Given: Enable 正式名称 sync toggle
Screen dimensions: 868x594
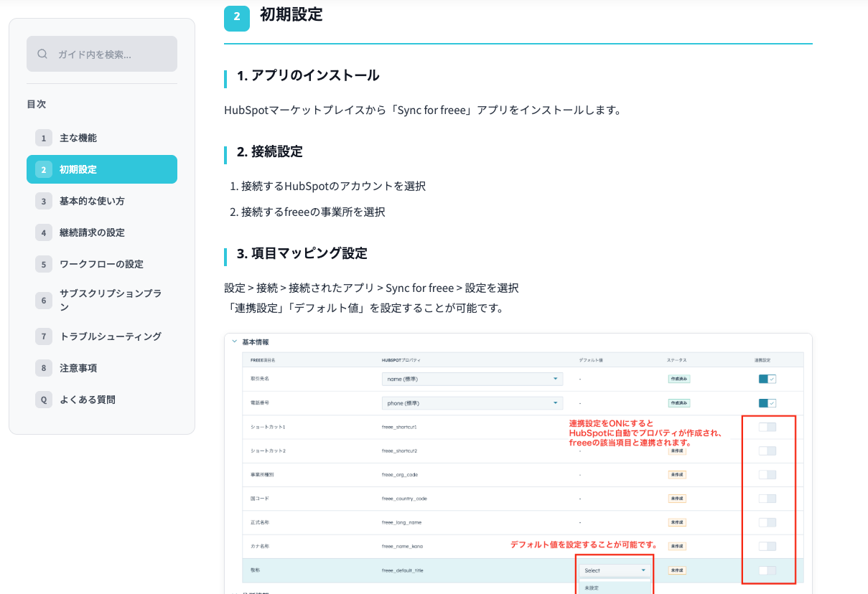Looking at the screenshot, I should (767, 522).
